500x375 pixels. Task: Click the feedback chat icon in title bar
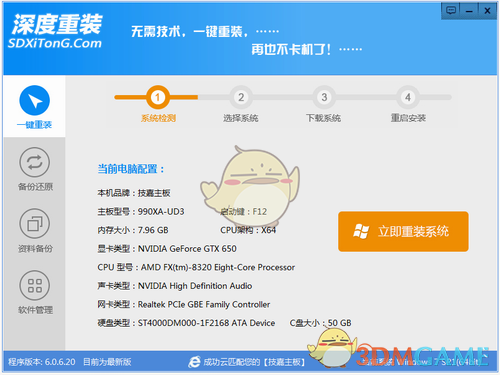[x=451, y=11]
